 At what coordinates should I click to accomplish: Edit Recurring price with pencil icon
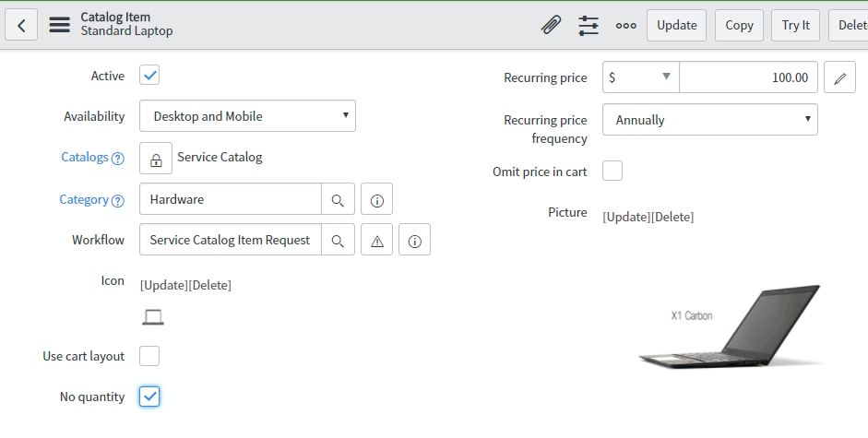pyautogui.click(x=839, y=77)
